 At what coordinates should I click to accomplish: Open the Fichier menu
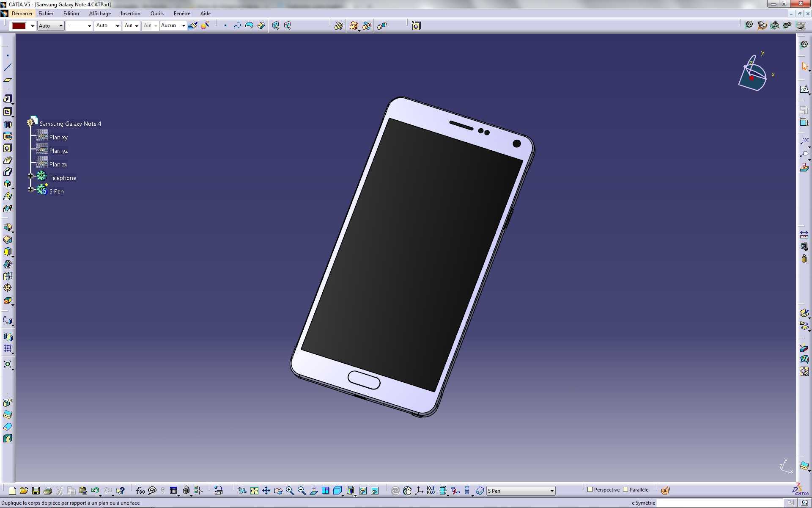(x=46, y=14)
